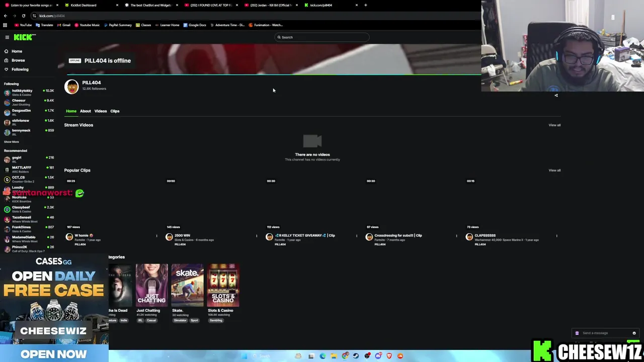This screenshot has height=362, width=644.
Task: Open recommended channel TacoSenseii
Action: [28, 219]
